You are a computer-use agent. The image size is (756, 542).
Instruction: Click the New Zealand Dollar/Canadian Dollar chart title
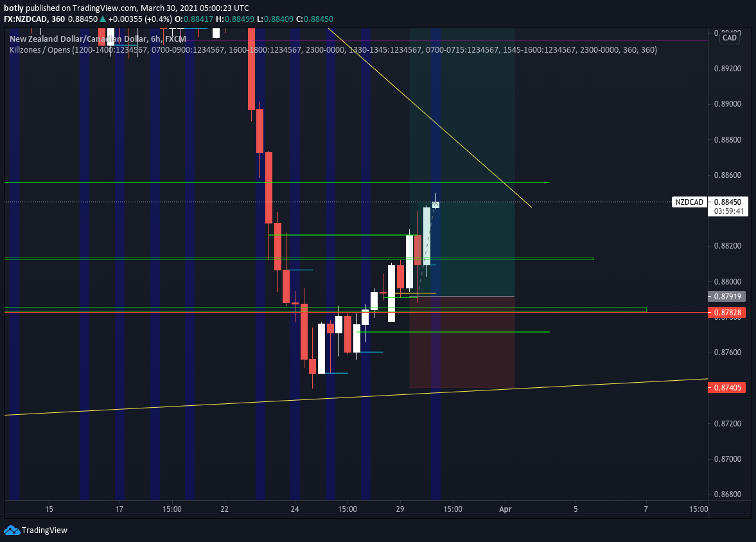coord(98,39)
